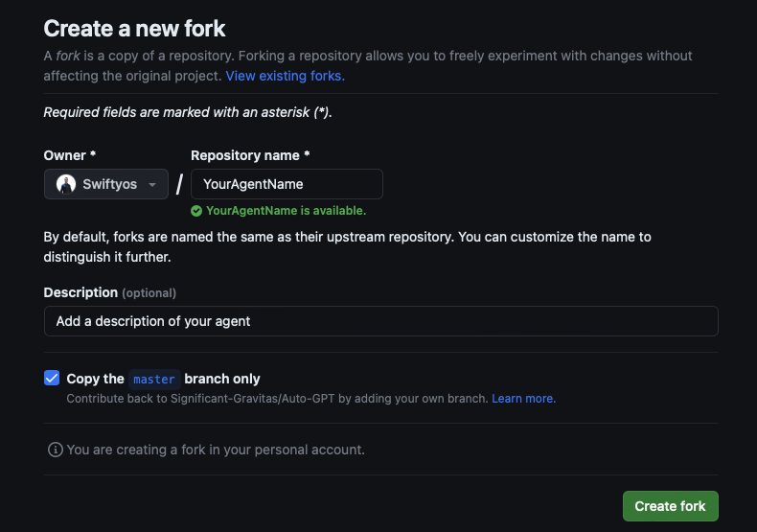757x532 pixels.
Task: Click the 'Copy the master branch only' label
Action: [163, 379]
